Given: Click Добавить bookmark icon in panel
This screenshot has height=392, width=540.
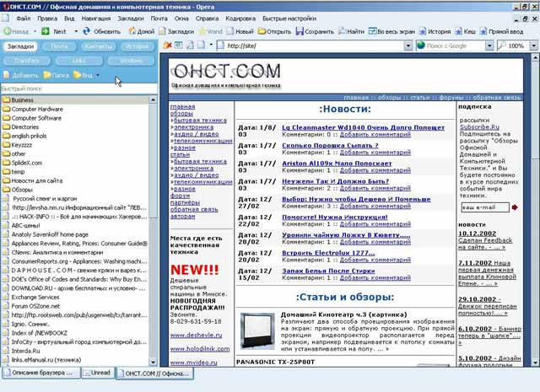Looking at the screenshot, I should point(7,75).
